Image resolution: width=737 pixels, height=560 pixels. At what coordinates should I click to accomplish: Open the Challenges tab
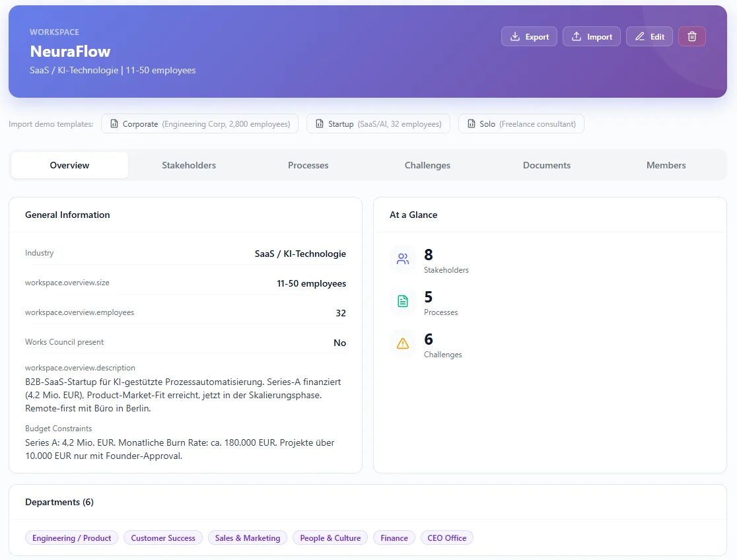[x=427, y=165]
